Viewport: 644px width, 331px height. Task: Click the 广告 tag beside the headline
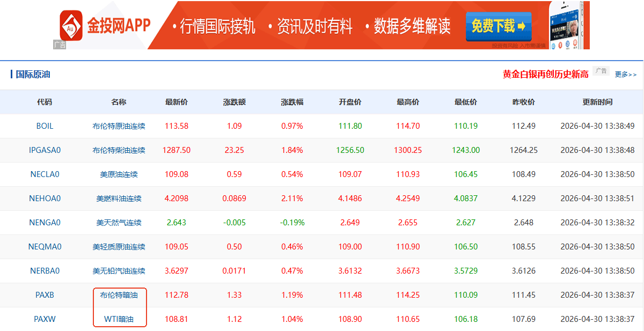601,71
